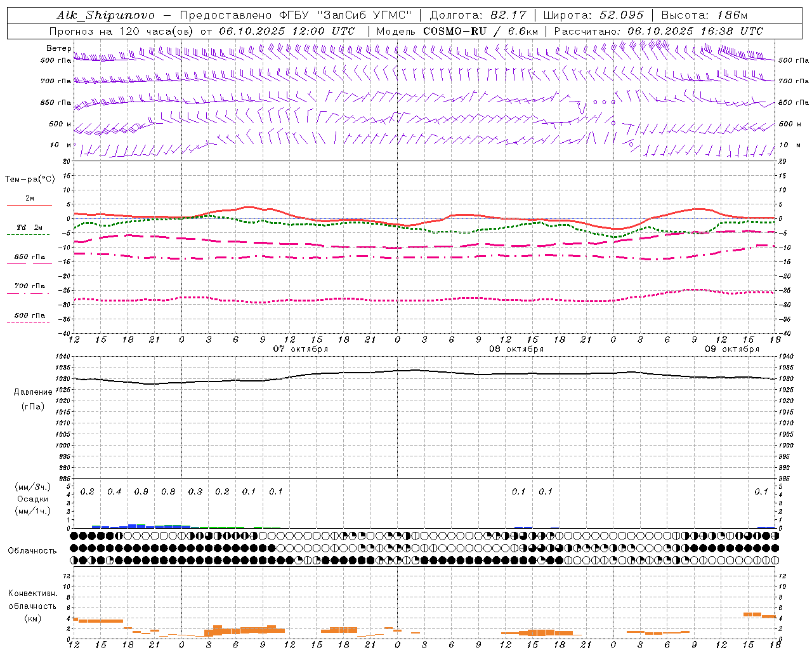Click the red '2м' temperature legend line
This screenshot has height=650, width=812.
click(29, 205)
